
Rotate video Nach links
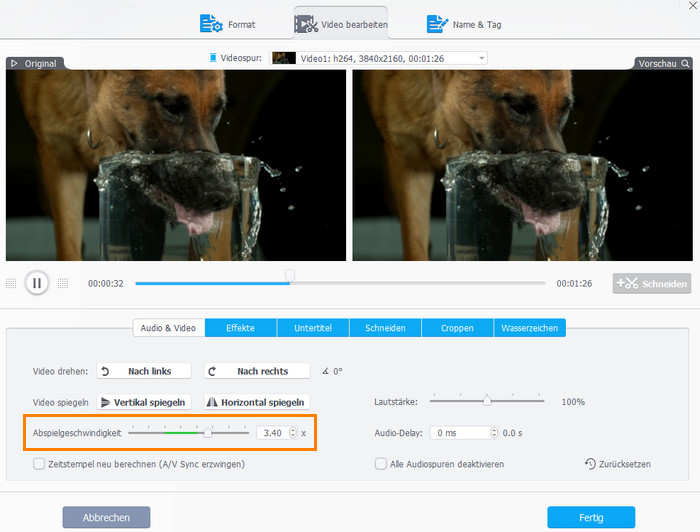click(x=144, y=371)
